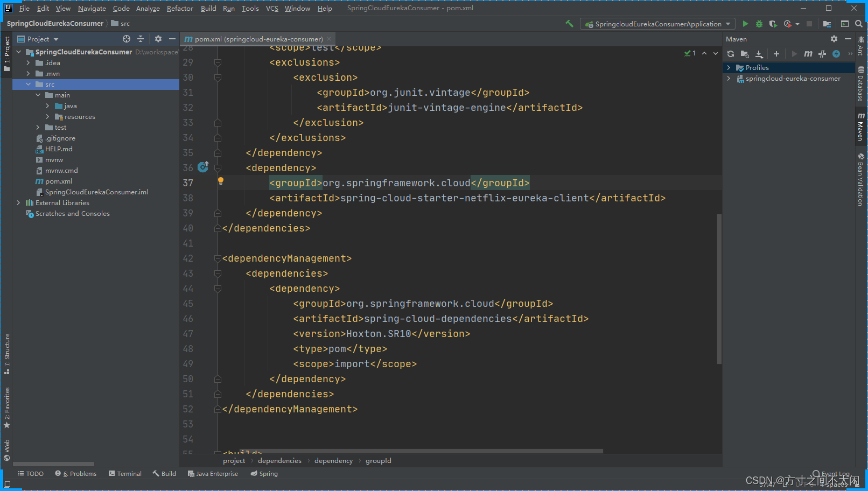The image size is (868, 491).
Task: Click the editor horizontal scrollbar
Action: (x=421, y=451)
